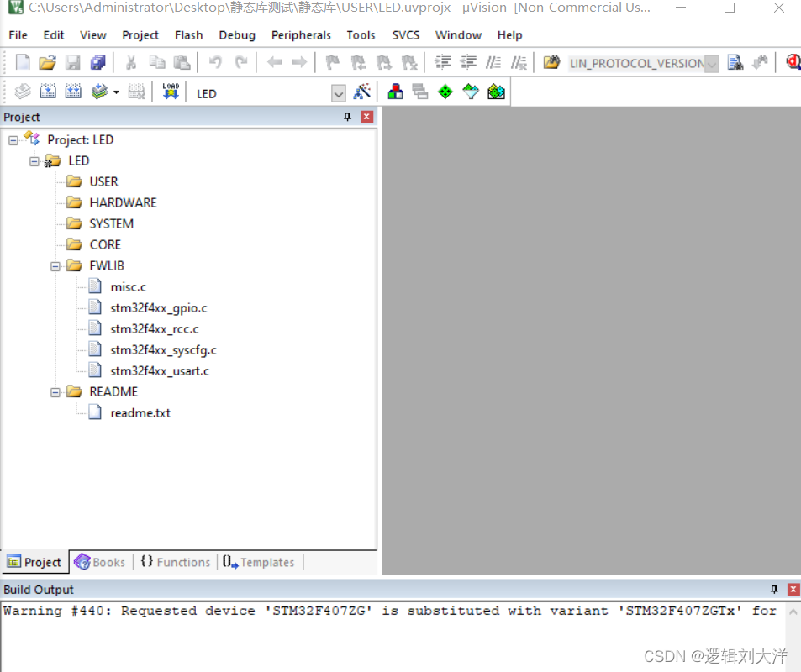Open the Flash menu
801x672 pixels.
tap(189, 35)
